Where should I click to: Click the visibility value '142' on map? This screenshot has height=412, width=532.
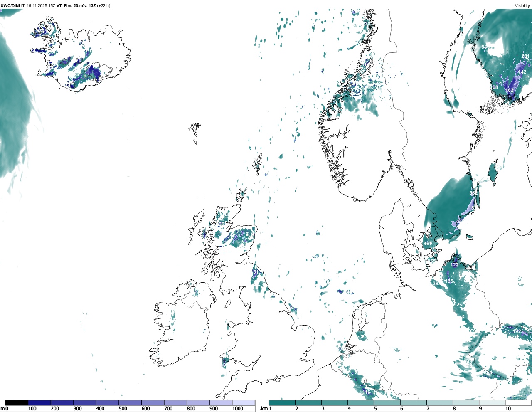coord(522,72)
